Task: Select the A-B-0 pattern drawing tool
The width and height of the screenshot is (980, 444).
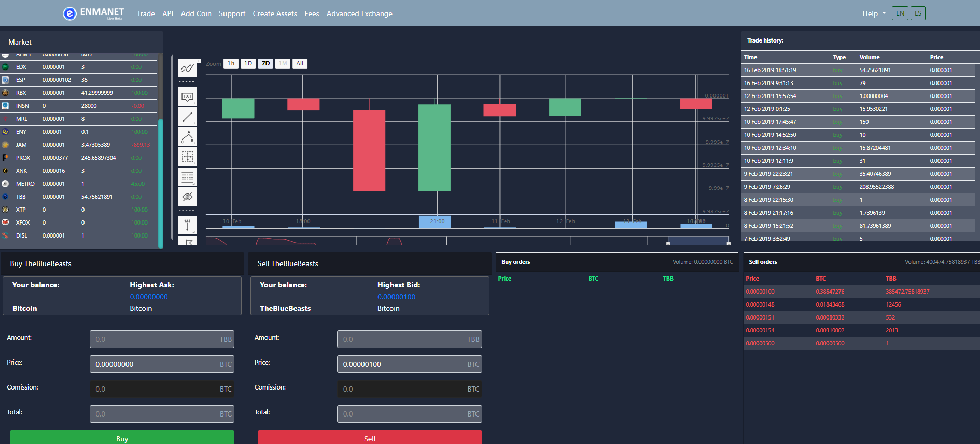Action: coord(187,137)
